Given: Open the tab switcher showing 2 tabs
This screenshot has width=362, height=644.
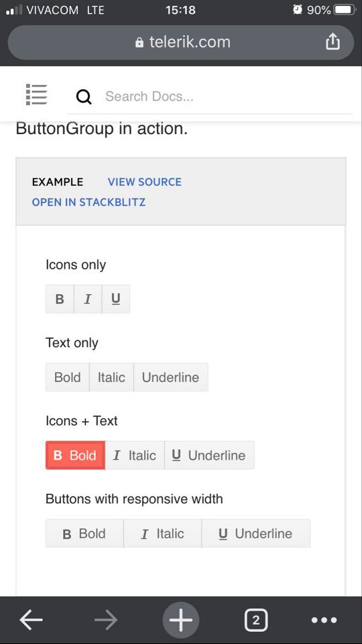Looking at the screenshot, I should coord(256,619).
